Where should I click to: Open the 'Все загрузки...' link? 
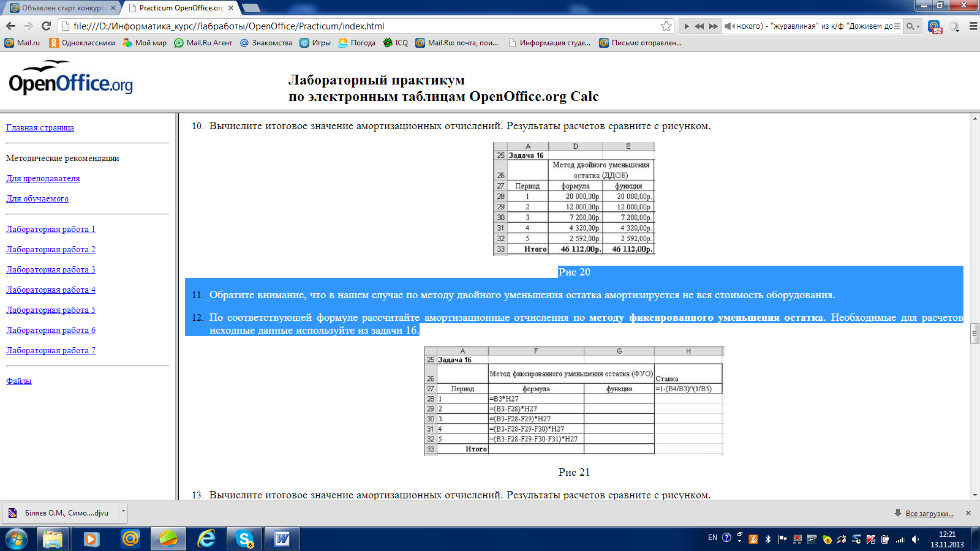point(929,514)
